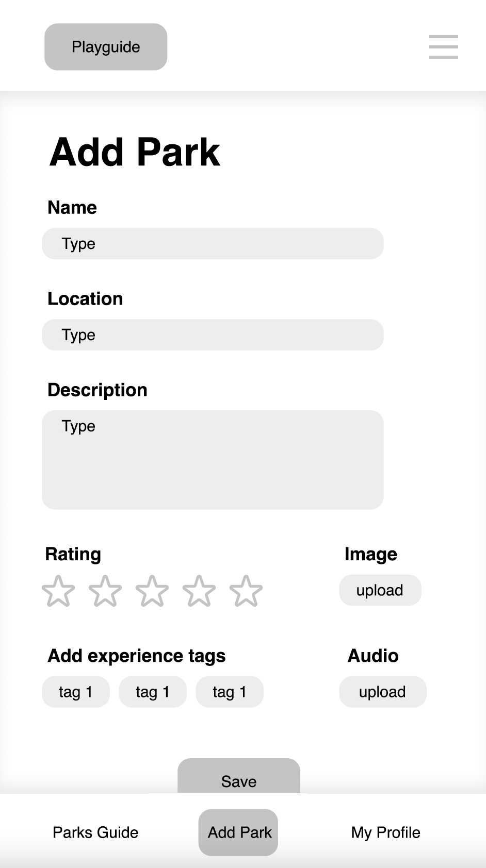Toggle the last experience tag
This screenshot has height=868, width=486.
coord(230,692)
